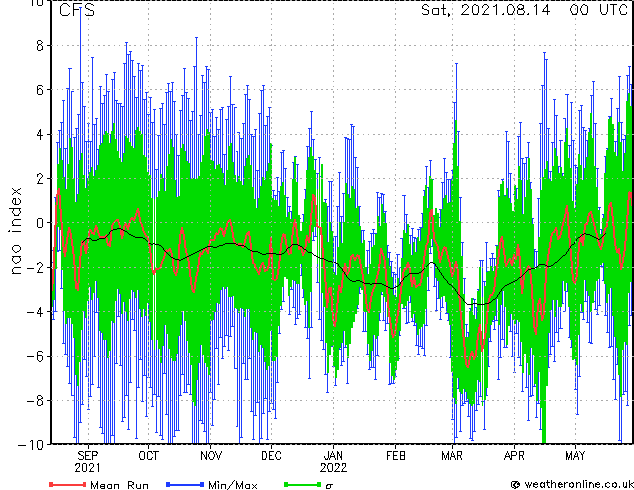Click the y-axis value -2
The width and height of the screenshot is (634, 490).
[x=34, y=267]
